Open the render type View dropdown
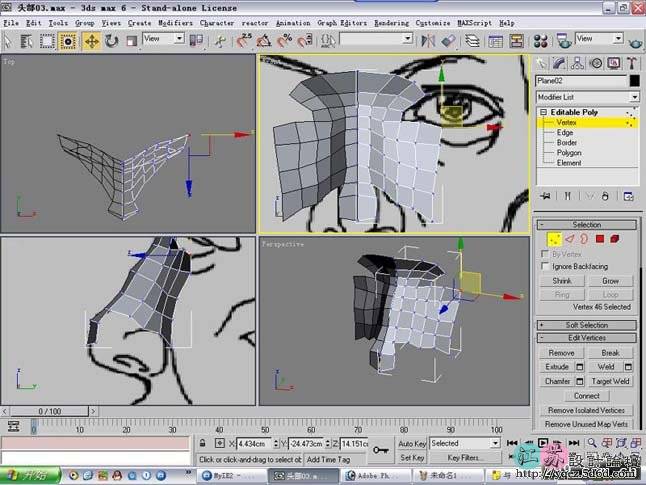This screenshot has width=646, height=485. click(599, 39)
